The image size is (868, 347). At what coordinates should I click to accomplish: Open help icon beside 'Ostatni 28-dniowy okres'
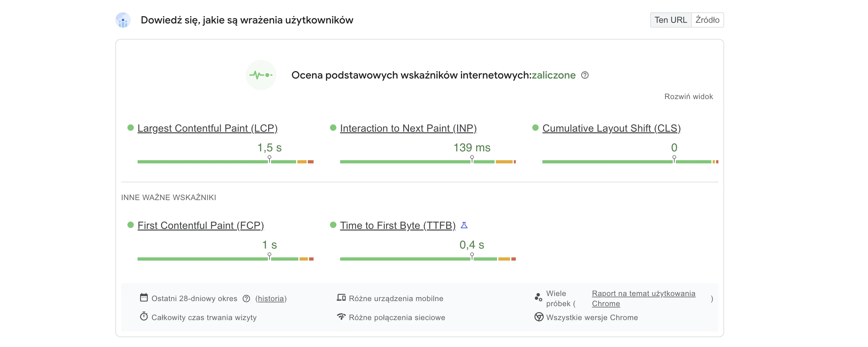point(246,299)
